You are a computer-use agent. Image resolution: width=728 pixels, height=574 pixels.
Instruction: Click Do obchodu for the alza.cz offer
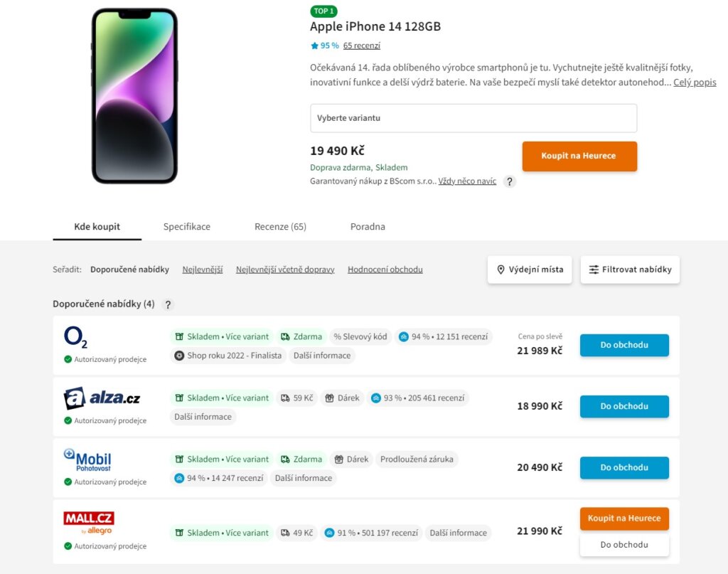pyautogui.click(x=624, y=406)
